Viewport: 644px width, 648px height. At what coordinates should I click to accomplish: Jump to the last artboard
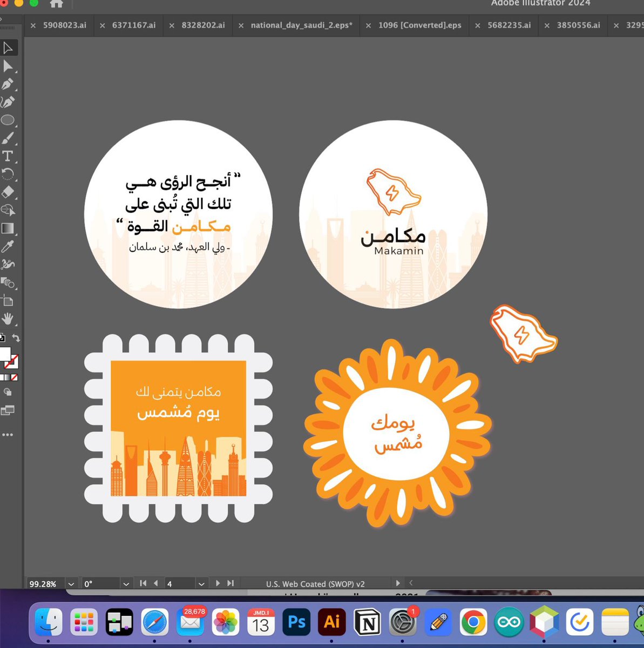(231, 583)
